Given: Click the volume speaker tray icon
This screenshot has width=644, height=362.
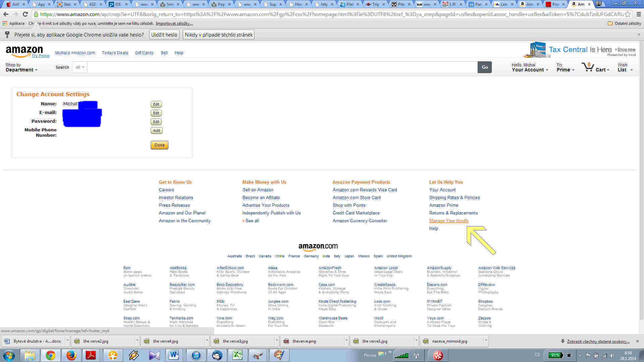Looking at the screenshot, I should (x=612, y=356).
